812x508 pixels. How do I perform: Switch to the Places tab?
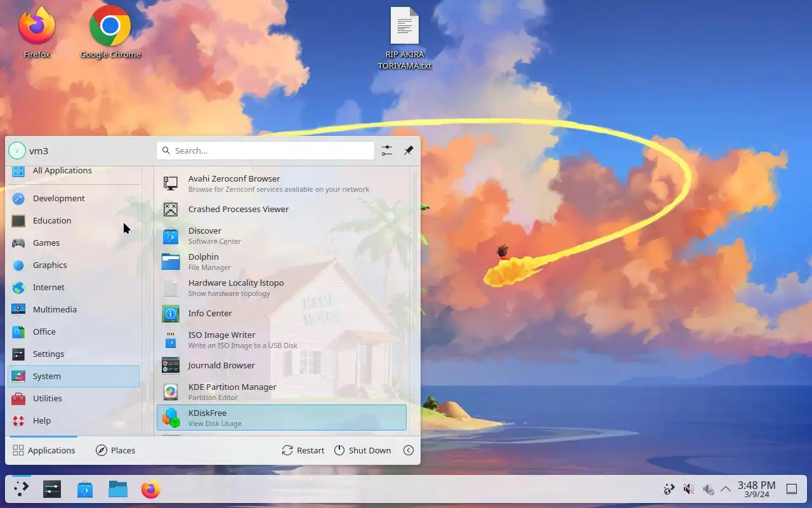tap(115, 450)
